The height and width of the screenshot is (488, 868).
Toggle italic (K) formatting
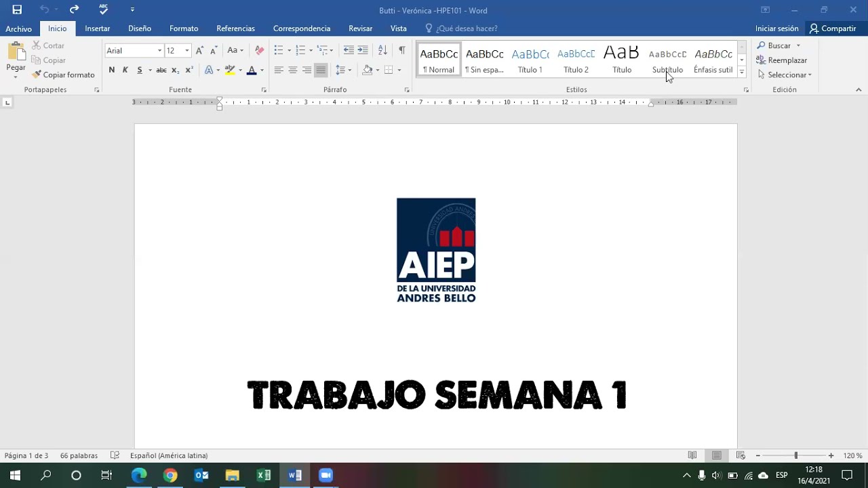(x=125, y=70)
